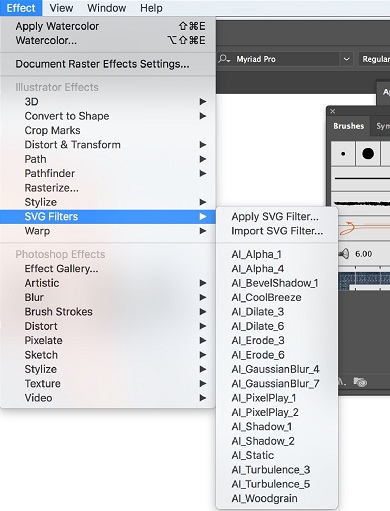Select the charcoal rough brush stroke

[x=361, y=203]
